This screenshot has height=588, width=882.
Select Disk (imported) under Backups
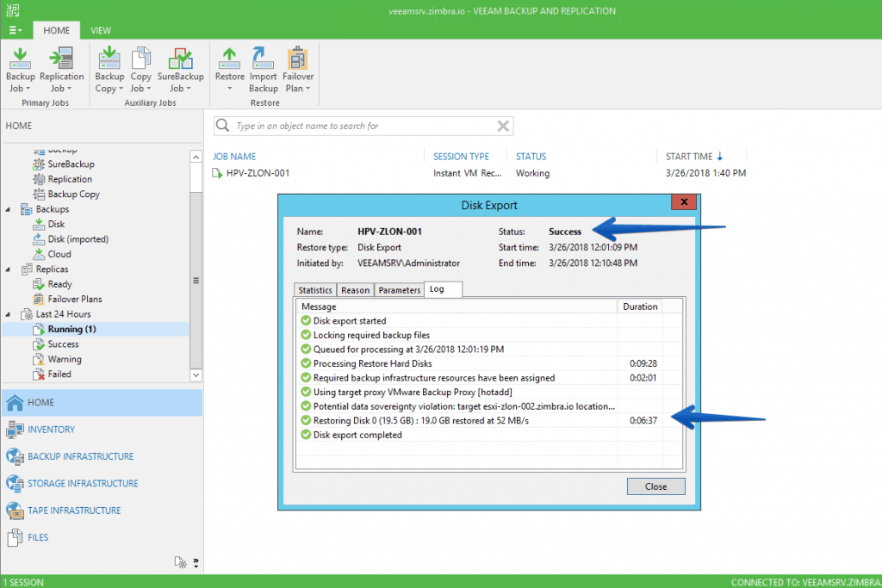tap(78, 239)
